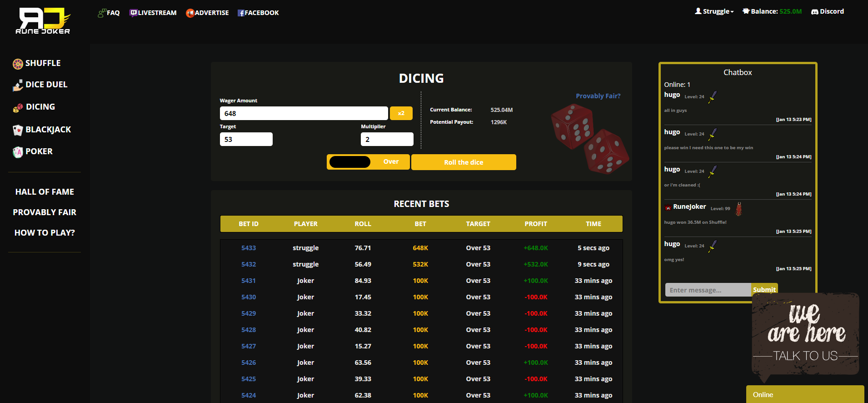
Task: Click the ROLL column header
Action: click(x=363, y=224)
